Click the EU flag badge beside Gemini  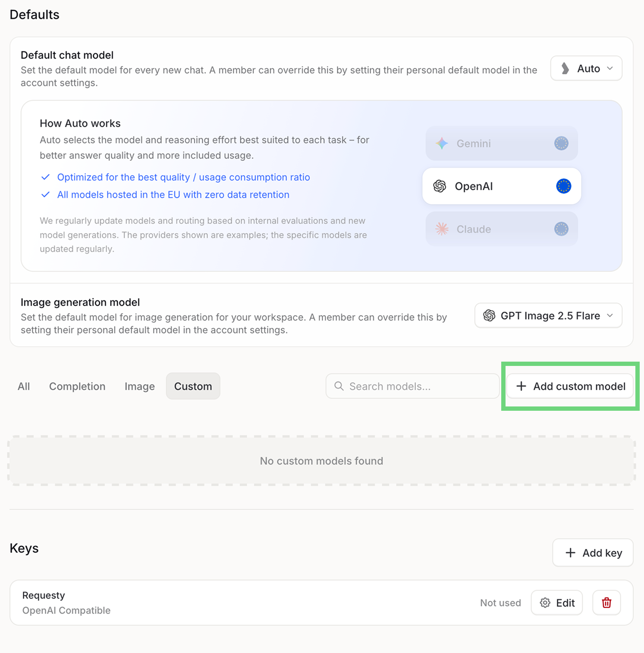coord(561,144)
